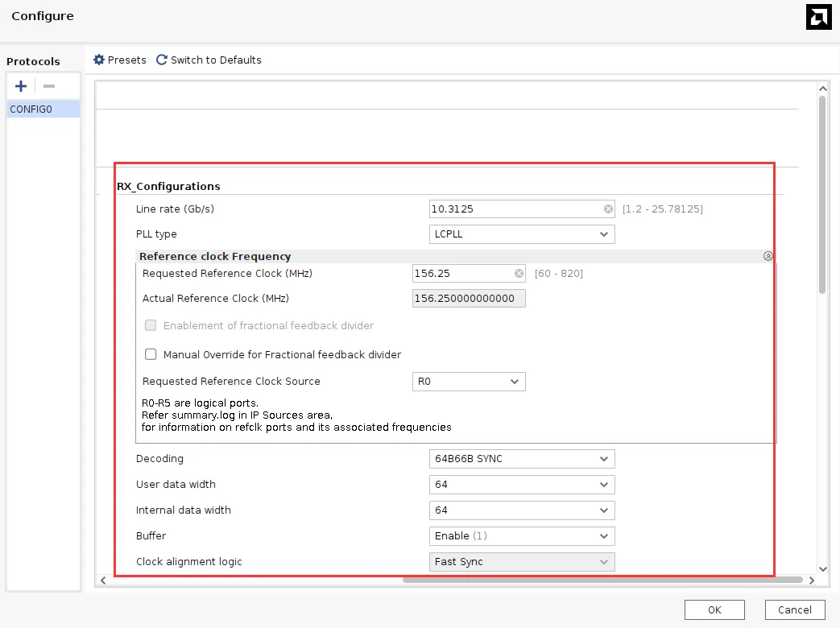
Task: Enable Manual Override for Fractional feedback divider
Action: coord(151,354)
